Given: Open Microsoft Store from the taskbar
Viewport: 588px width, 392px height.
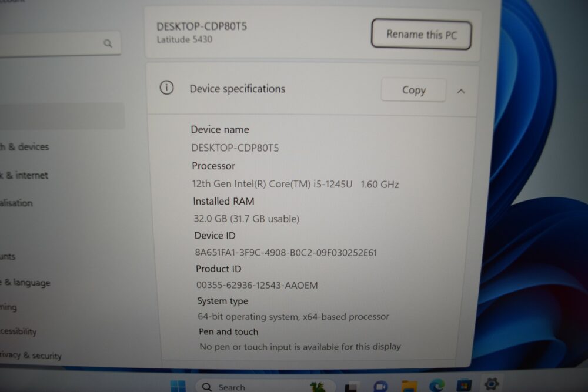Looking at the screenshot, I should [x=464, y=386].
